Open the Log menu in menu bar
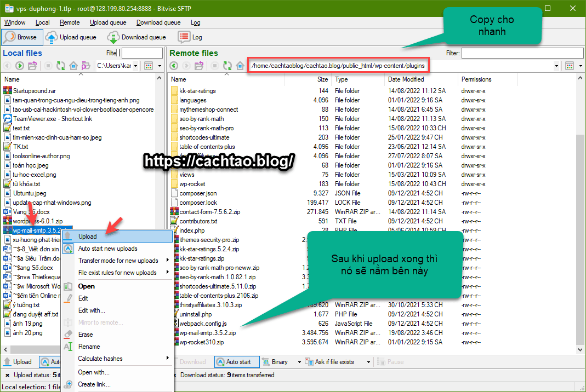The width and height of the screenshot is (586, 392). [196, 22]
